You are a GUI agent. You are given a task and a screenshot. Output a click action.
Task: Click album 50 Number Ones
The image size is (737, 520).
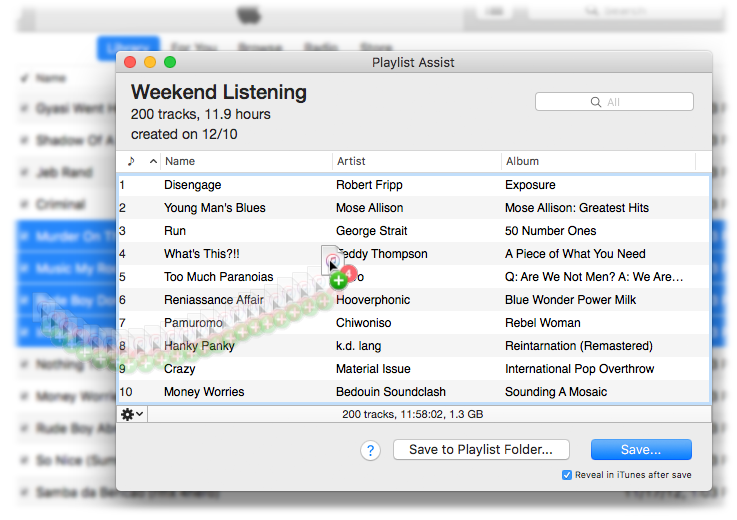550,231
